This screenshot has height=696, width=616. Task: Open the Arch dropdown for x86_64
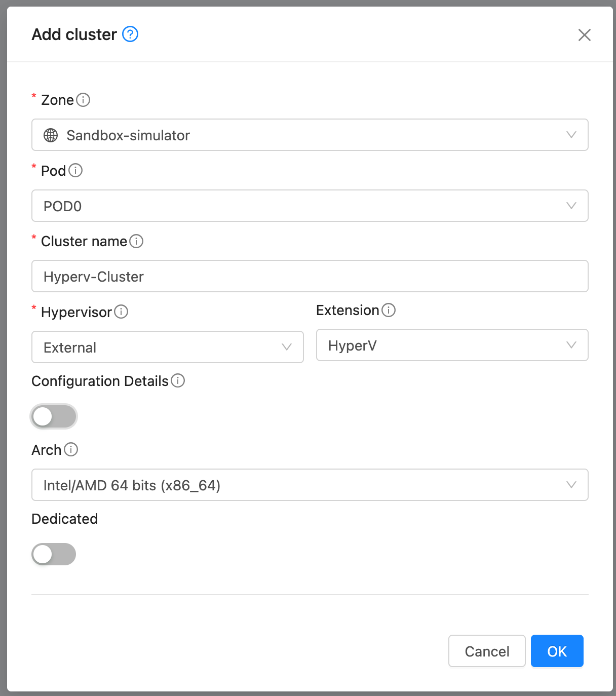click(x=310, y=485)
